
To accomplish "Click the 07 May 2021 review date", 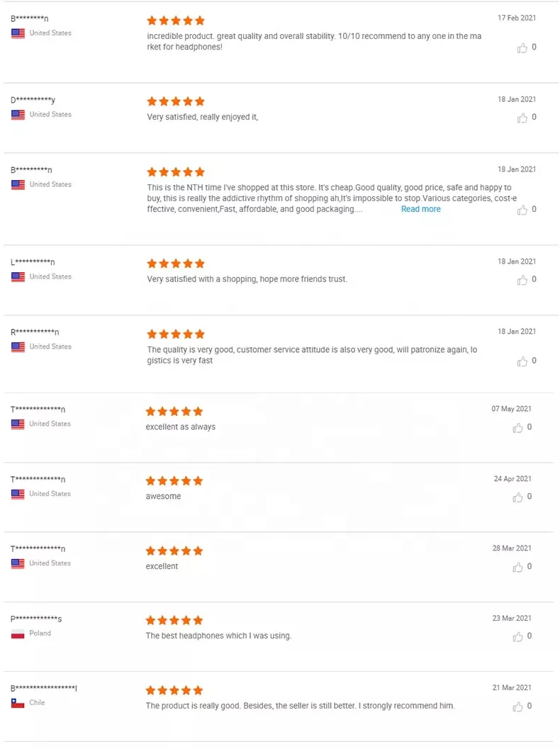I will pos(511,409).
